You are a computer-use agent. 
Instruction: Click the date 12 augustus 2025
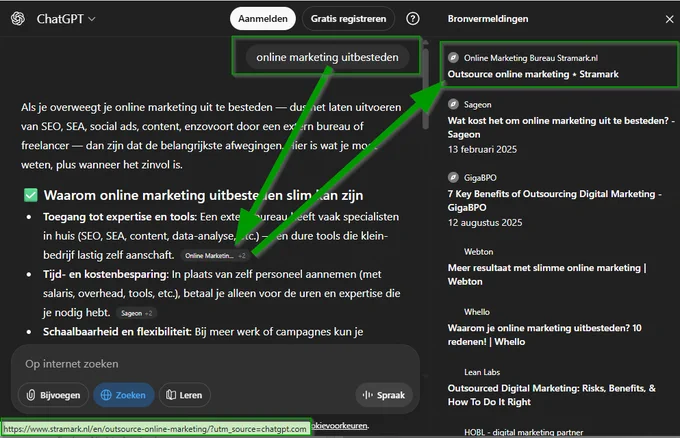coord(485,223)
